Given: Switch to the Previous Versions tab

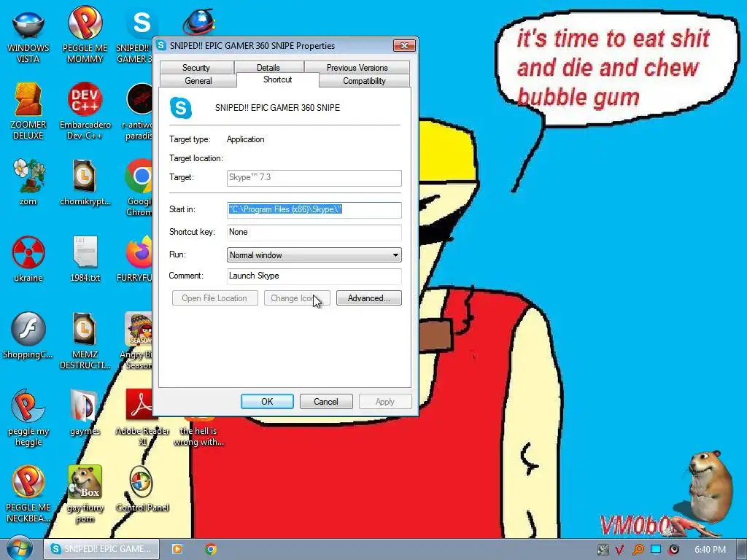Looking at the screenshot, I should tap(357, 68).
